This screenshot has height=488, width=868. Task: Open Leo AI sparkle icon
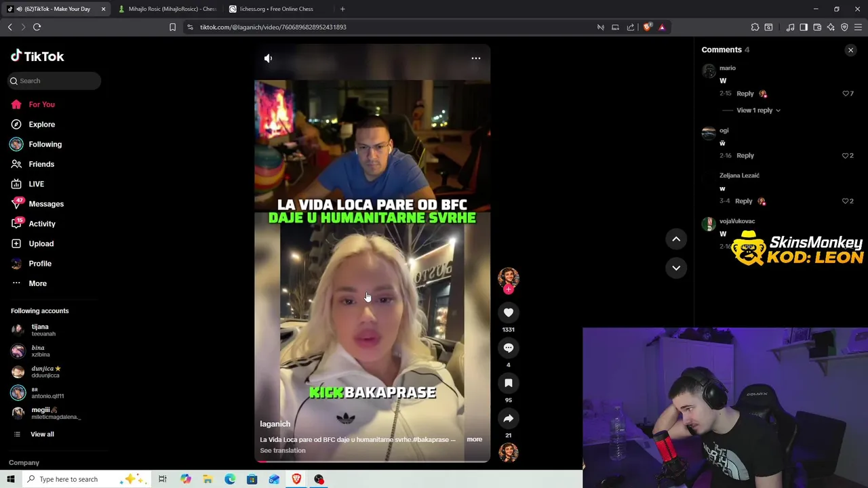point(831,27)
